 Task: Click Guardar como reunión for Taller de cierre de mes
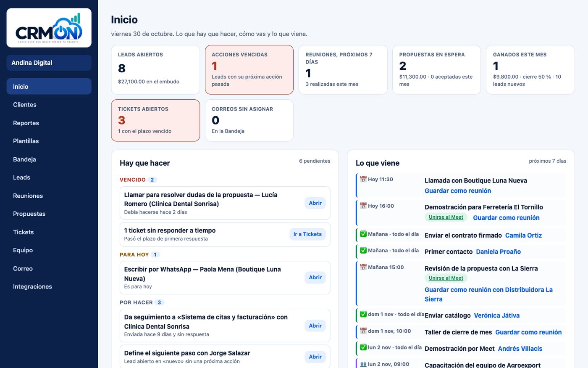click(x=528, y=332)
